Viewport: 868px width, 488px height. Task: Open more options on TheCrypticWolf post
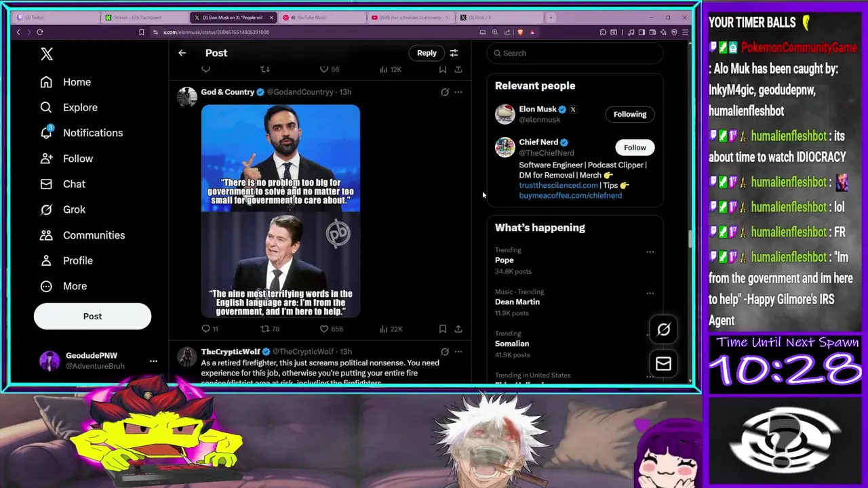pyautogui.click(x=458, y=352)
